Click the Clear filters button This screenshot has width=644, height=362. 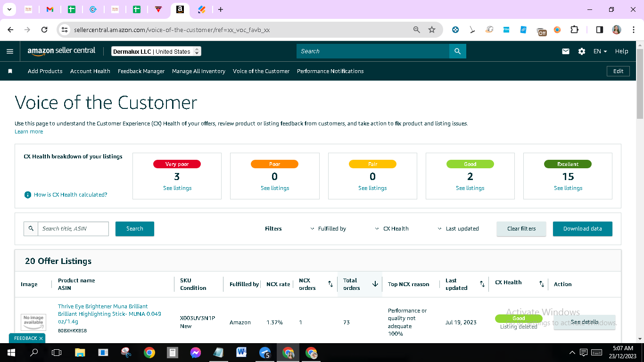pos(521,229)
